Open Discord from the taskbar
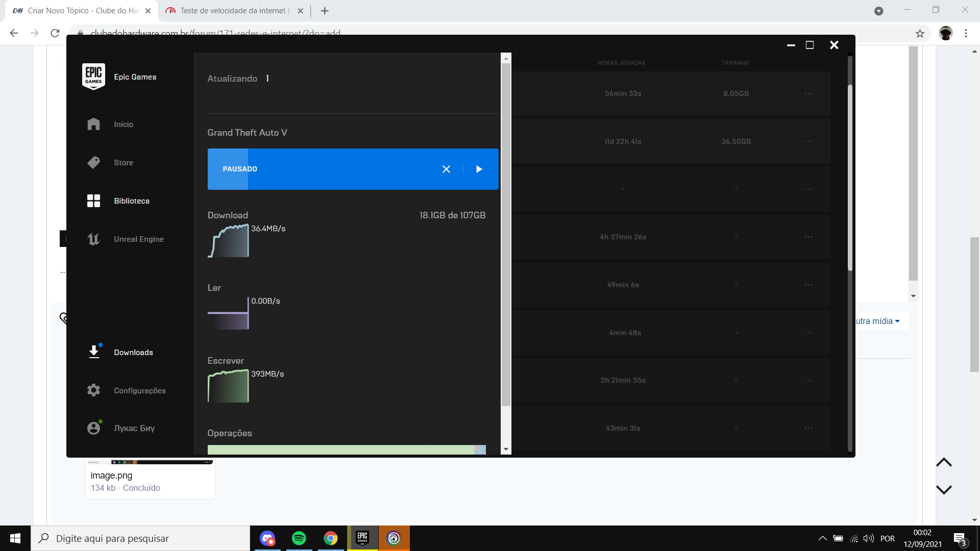Viewport: 980px width, 551px height. [267, 538]
